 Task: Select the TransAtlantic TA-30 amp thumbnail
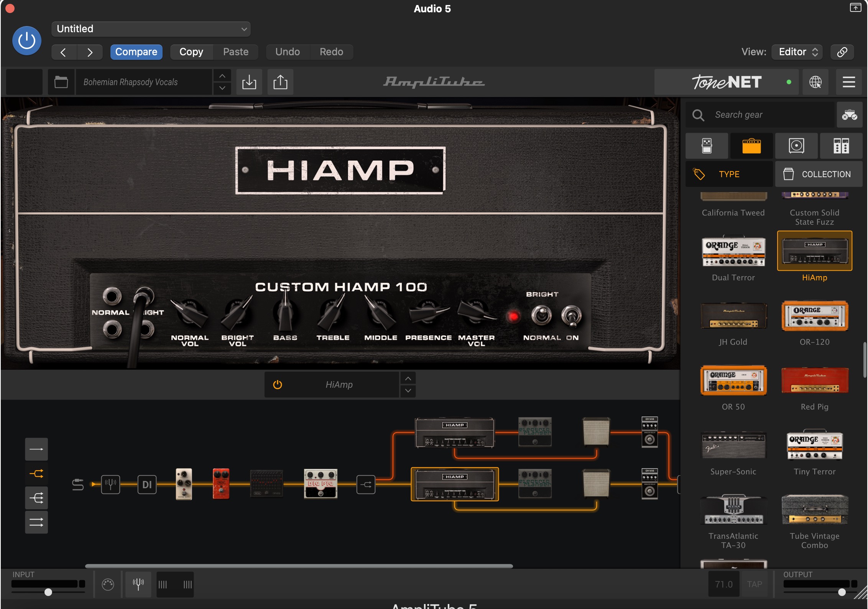pyautogui.click(x=733, y=510)
